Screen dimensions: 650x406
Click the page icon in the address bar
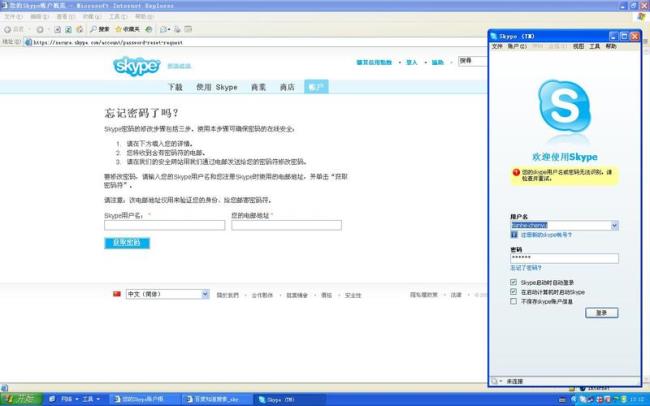pos(28,42)
